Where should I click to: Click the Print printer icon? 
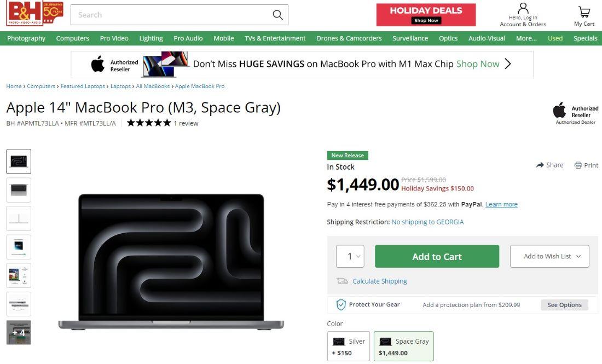point(578,165)
